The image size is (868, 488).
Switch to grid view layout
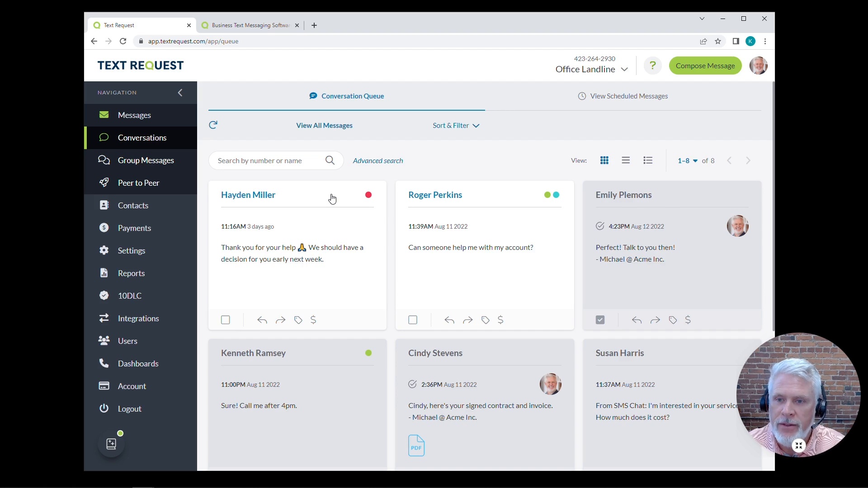coord(604,160)
